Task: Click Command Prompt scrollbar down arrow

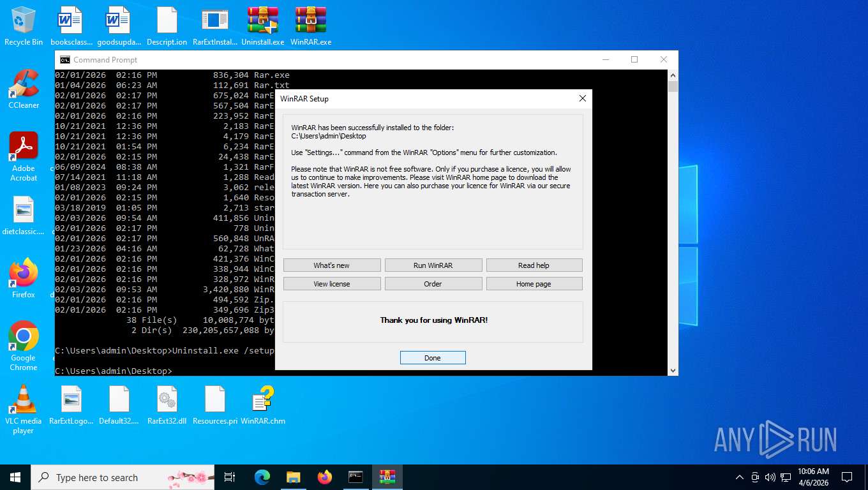Action: click(x=673, y=370)
